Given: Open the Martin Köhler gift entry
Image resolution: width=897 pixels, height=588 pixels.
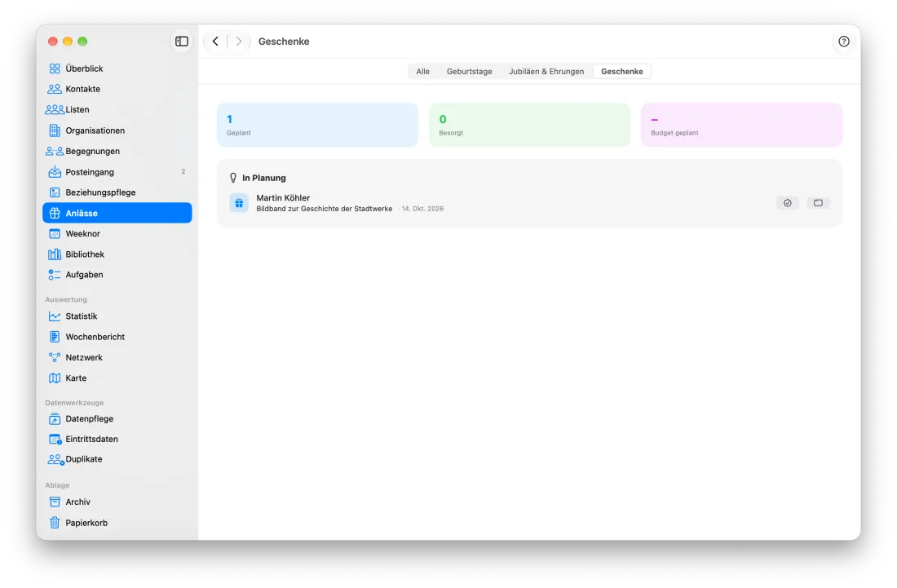Looking at the screenshot, I should tap(530, 203).
